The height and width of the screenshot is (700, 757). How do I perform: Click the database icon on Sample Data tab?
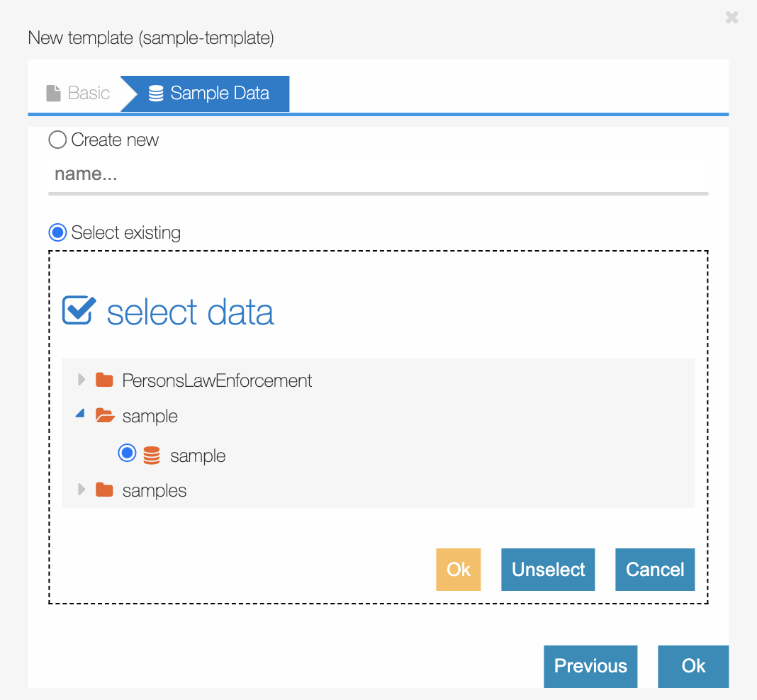[155, 93]
